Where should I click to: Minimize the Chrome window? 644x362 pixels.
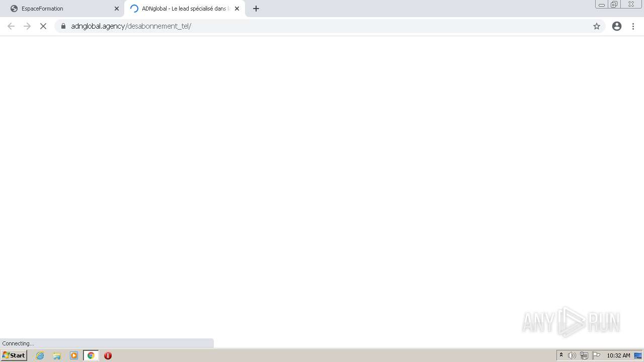602,5
